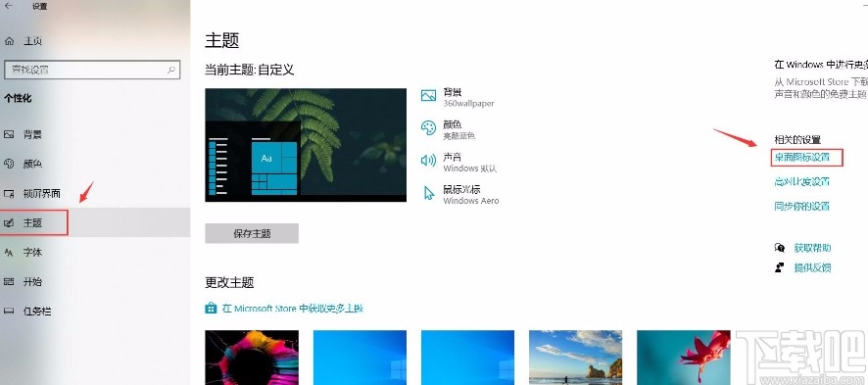This screenshot has width=868, height=385.
Task: Select the 颜色 palette icon in sidebar
Action: click(9, 164)
